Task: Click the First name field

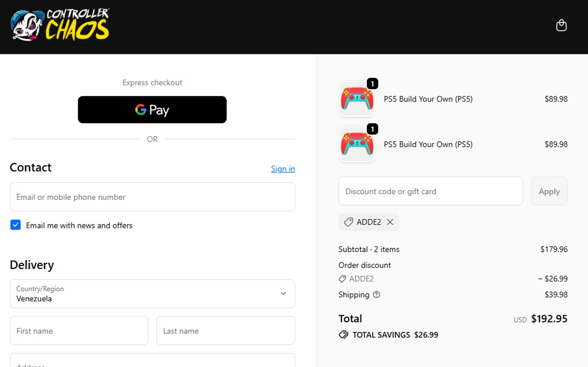Action: point(79,331)
